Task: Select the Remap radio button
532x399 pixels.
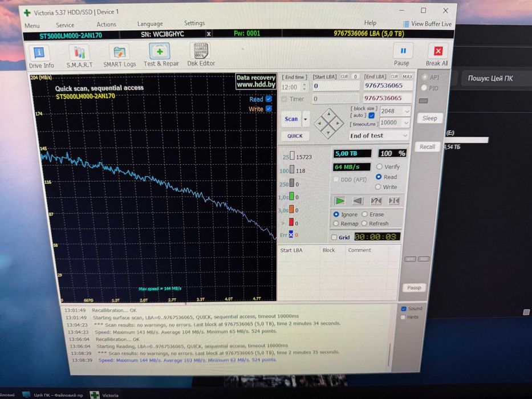Action: [x=336, y=223]
